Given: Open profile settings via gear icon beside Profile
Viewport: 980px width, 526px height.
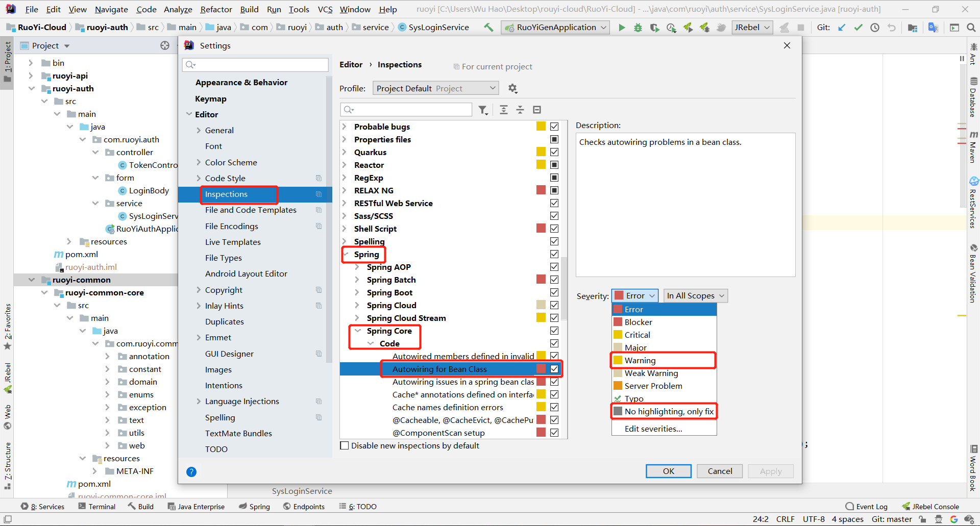Looking at the screenshot, I should 512,88.
